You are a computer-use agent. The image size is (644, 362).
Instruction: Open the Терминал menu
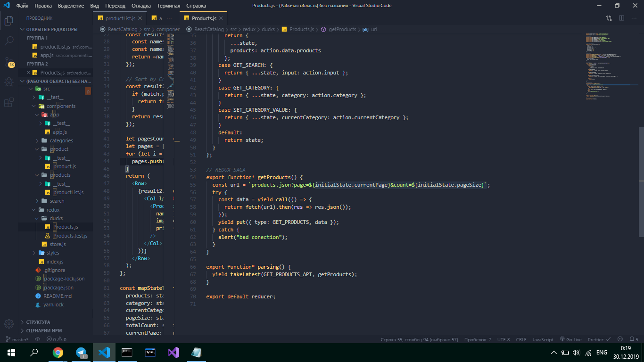click(x=168, y=6)
